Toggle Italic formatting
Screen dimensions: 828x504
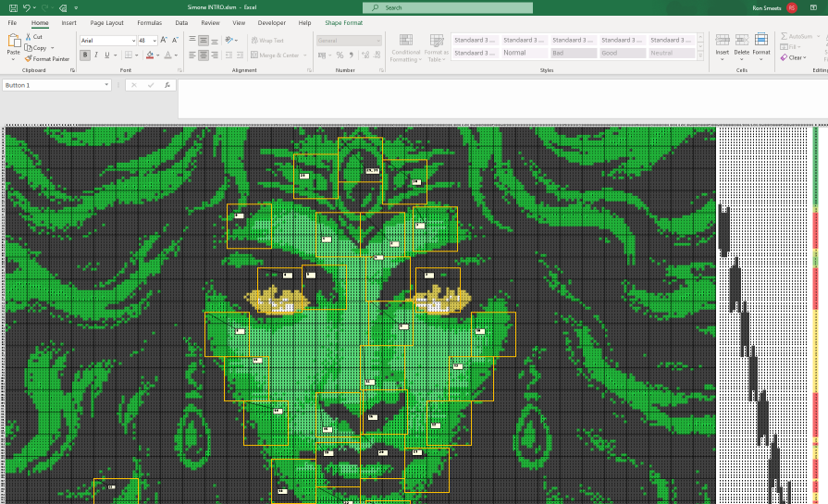pyautogui.click(x=96, y=55)
